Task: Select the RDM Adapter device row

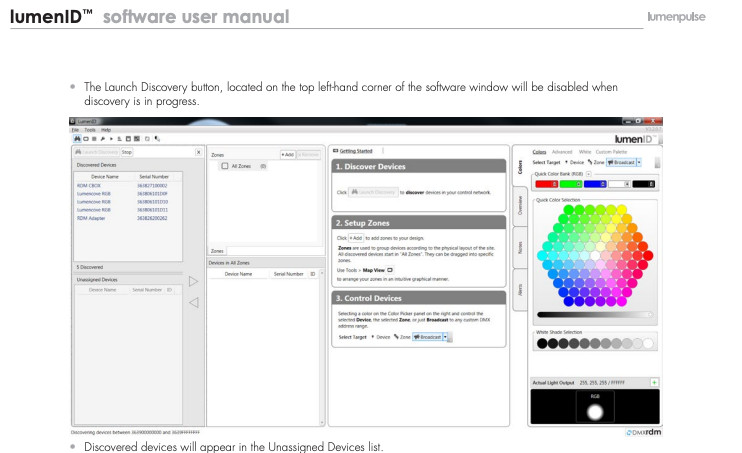Action: coord(128,218)
